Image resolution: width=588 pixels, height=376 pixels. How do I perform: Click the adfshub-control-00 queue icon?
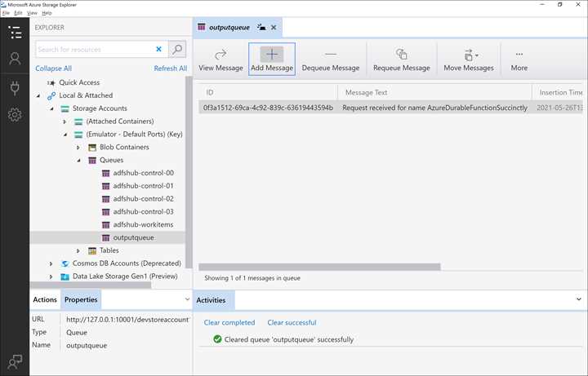pyautogui.click(x=105, y=173)
